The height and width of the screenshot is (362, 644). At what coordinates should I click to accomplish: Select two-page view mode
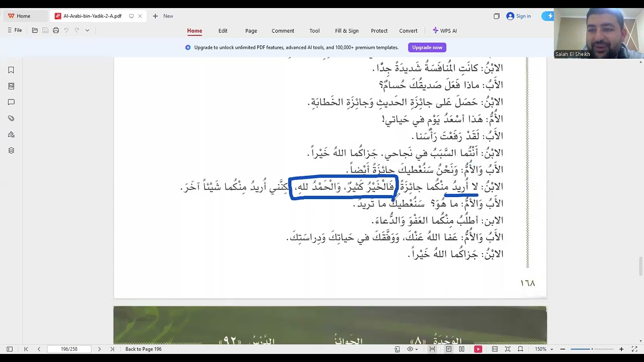coord(462,349)
